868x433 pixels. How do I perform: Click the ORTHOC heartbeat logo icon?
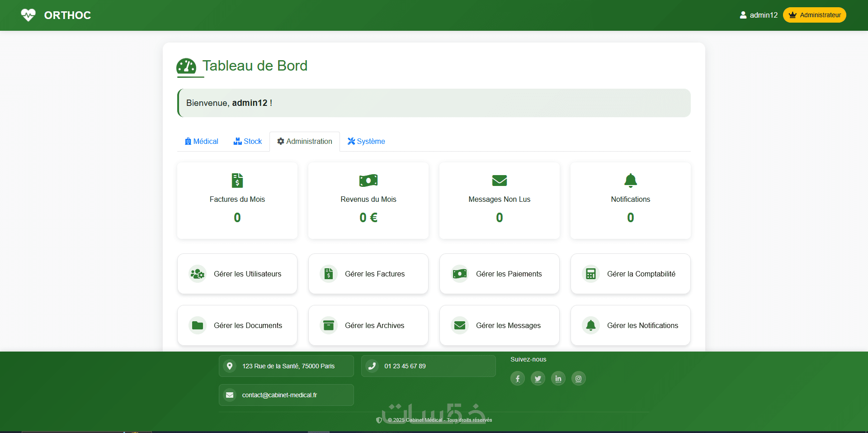click(x=28, y=15)
